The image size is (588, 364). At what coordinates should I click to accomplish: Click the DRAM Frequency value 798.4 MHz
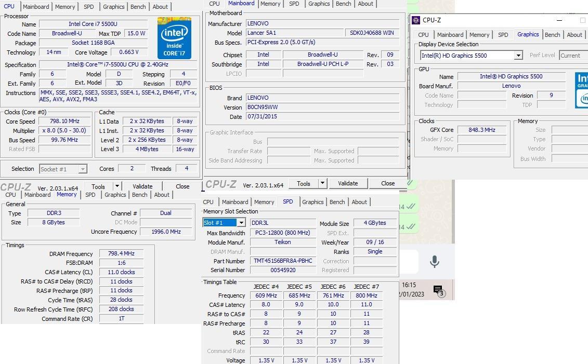pos(121,253)
